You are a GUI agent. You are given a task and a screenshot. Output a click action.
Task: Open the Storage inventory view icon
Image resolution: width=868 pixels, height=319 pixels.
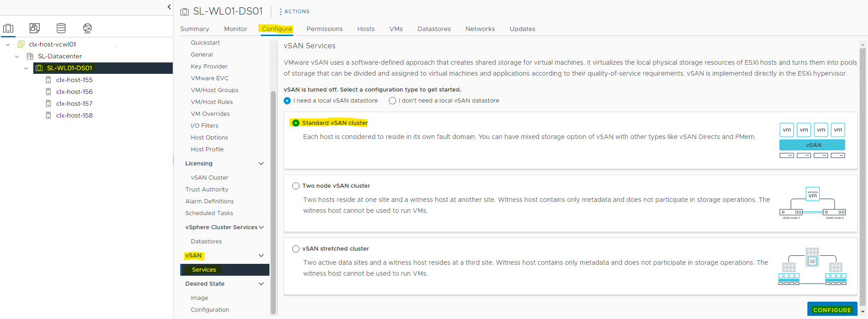pyautogui.click(x=61, y=28)
